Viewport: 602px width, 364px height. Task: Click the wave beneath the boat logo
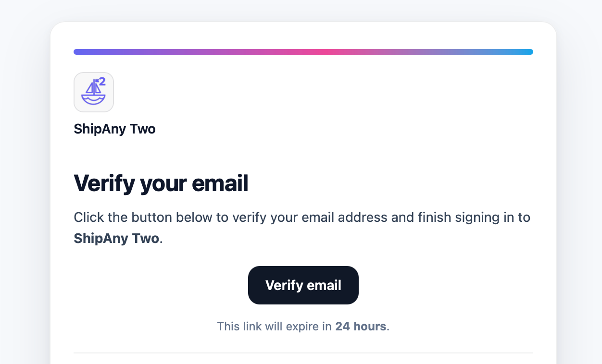[93, 99]
